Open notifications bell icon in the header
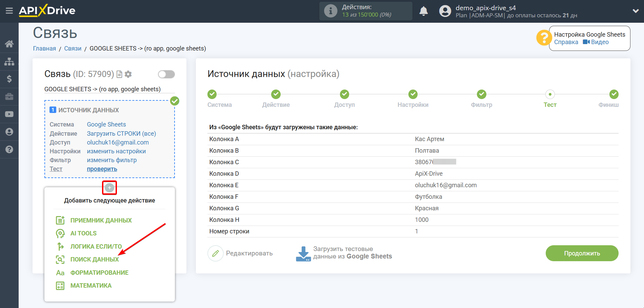This screenshot has height=308, width=644. click(x=423, y=11)
